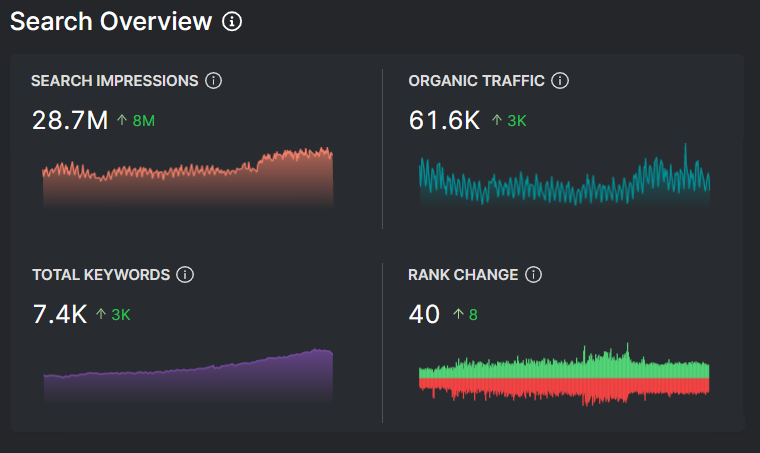Click the 28.7M search impressions value

pyautogui.click(x=69, y=121)
